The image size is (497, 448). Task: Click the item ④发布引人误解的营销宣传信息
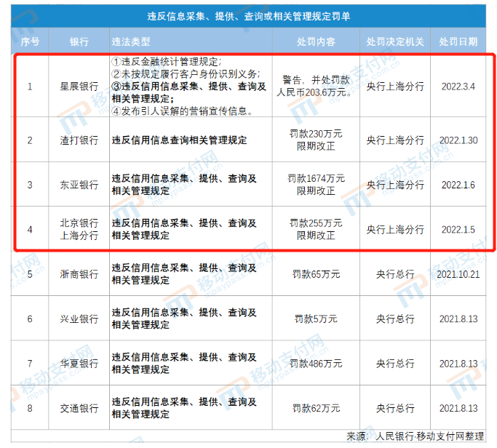coord(182,111)
